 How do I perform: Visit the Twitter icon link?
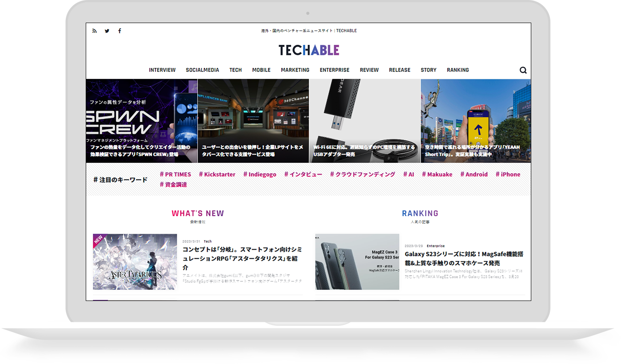coord(107,31)
